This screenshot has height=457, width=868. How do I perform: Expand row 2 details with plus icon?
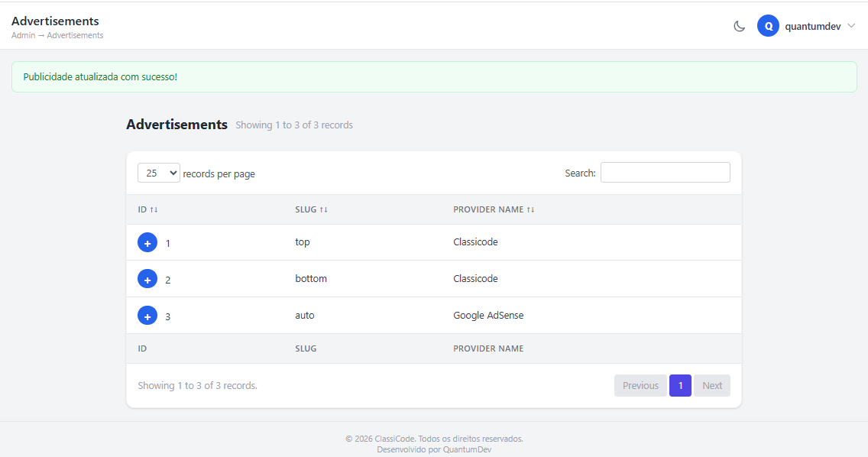coord(147,279)
